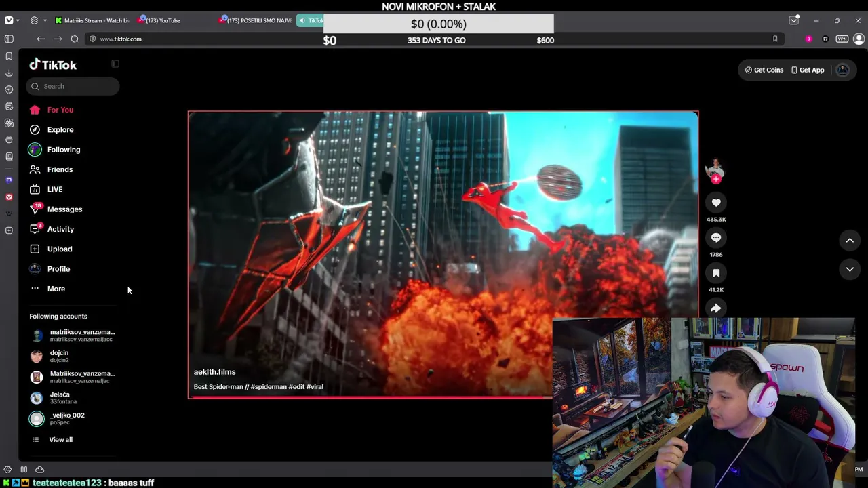Expand the More options menu
This screenshot has height=488, width=868.
[47, 289]
